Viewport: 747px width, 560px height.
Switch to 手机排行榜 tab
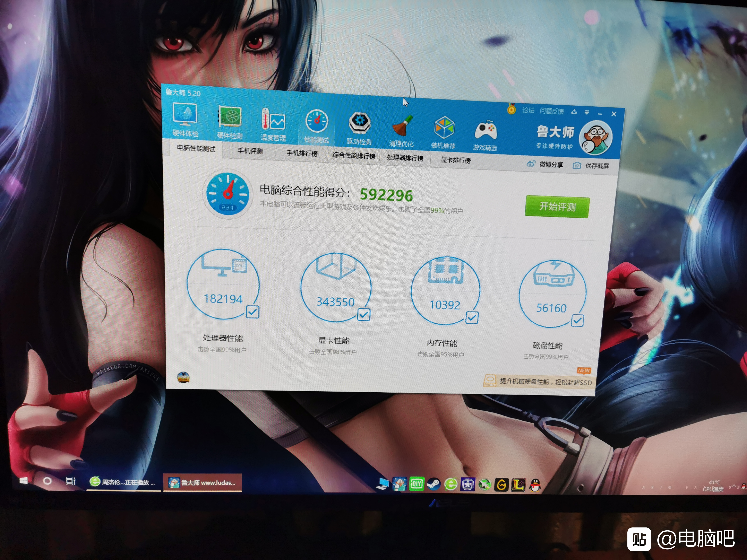[302, 153]
